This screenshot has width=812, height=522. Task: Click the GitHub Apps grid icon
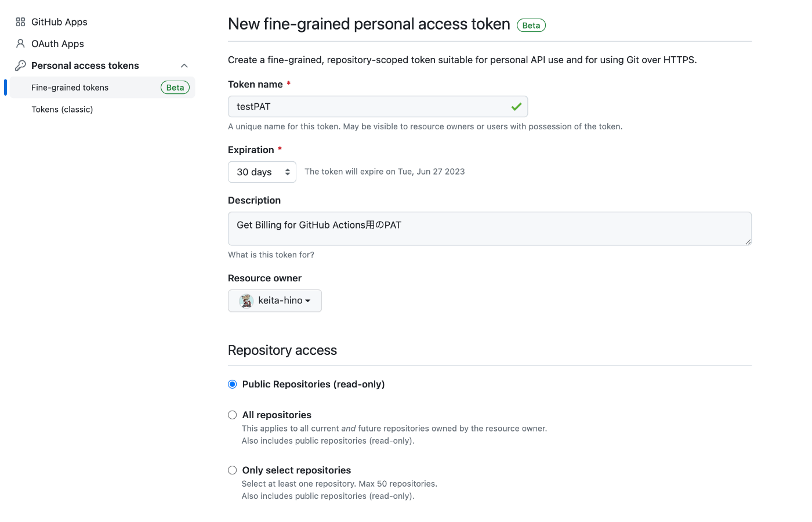[x=20, y=22]
